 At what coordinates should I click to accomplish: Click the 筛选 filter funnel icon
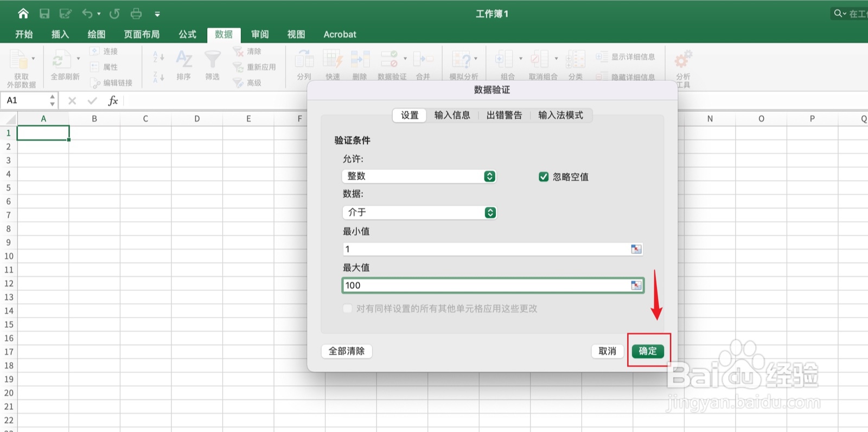[213, 59]
